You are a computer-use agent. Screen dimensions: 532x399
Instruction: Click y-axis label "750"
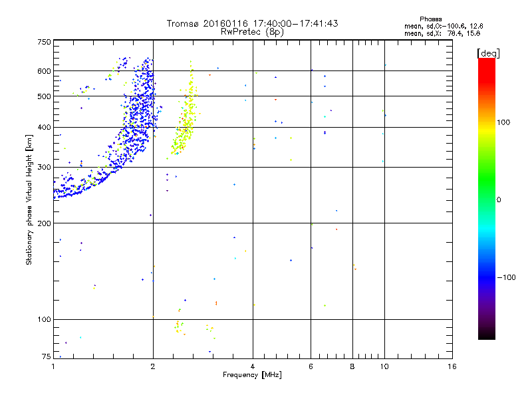(x=44, y=42)
